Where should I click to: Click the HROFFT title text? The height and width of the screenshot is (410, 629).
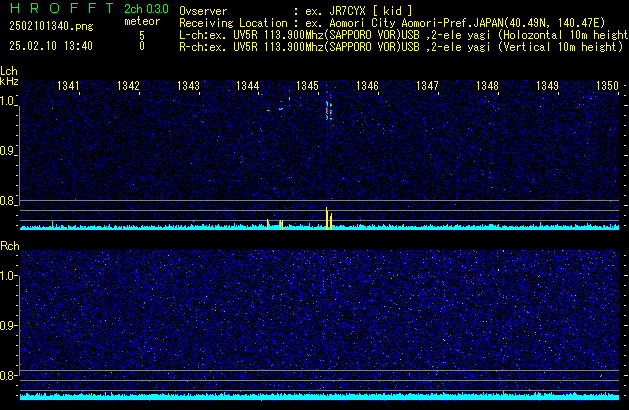62,8
